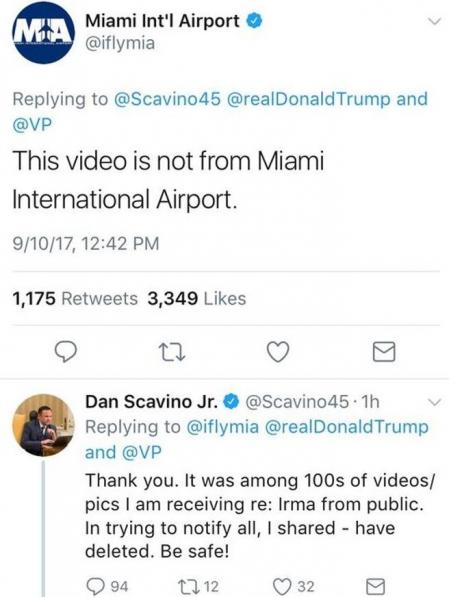Expand options chevron on Miami Airport tweet
This screenshot has width=449, height=597.
(434, 21)
